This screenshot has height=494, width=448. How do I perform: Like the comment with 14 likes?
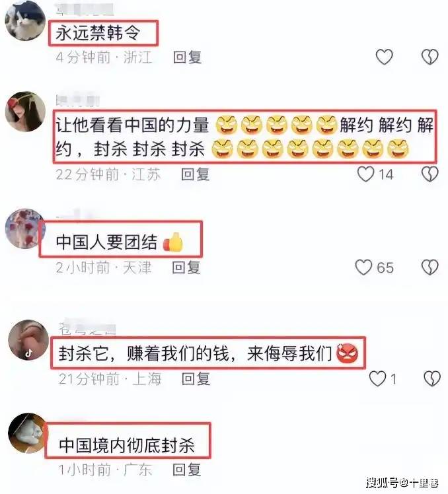pos(365,174)
